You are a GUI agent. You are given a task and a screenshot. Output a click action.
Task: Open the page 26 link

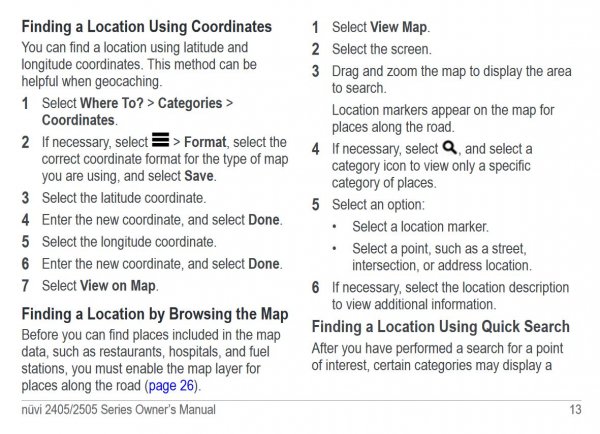point(173,385)
